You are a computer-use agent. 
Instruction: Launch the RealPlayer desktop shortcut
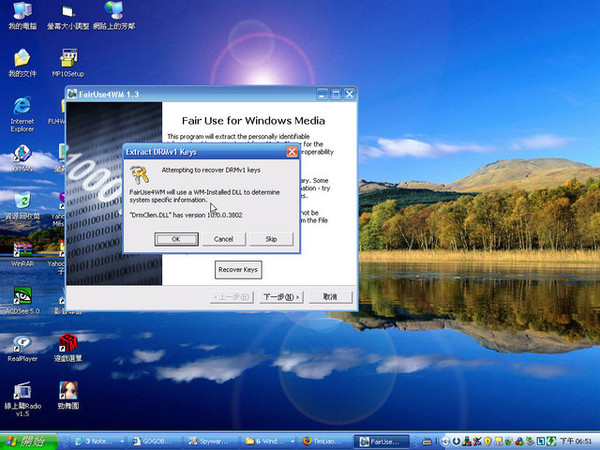tap(22, 348)
